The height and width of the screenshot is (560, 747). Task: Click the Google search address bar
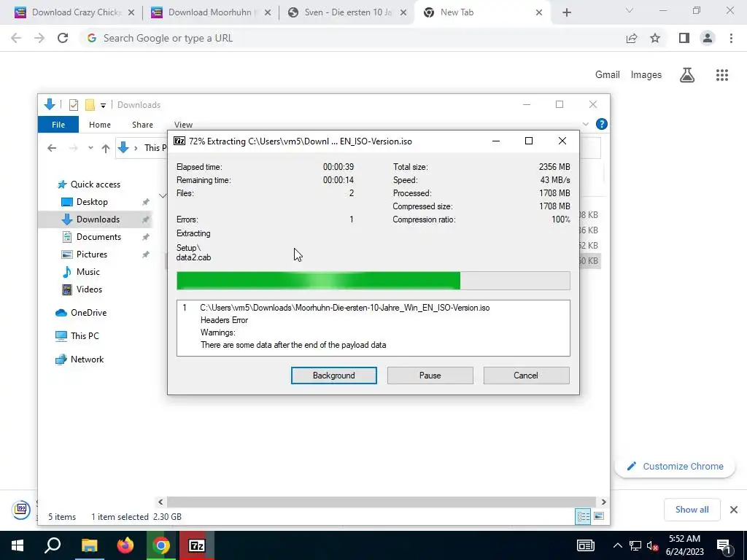coord(352,38)
